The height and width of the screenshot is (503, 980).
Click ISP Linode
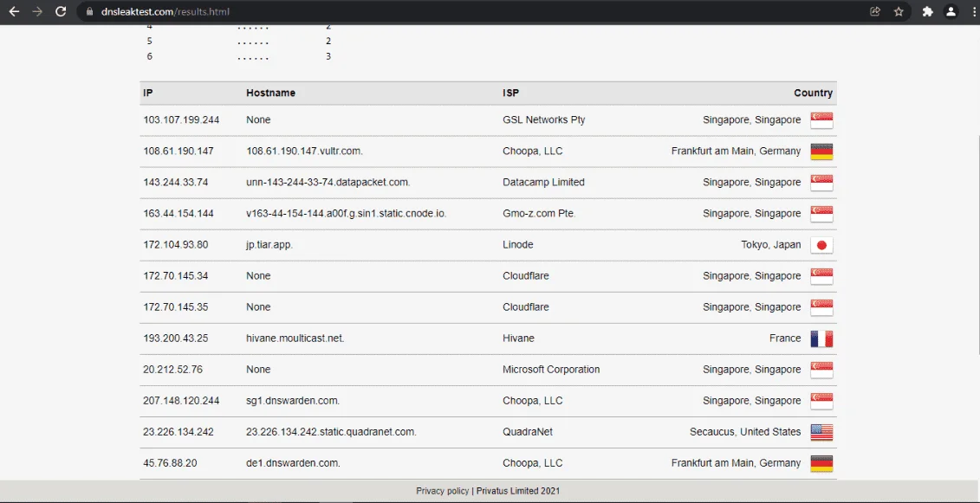[518, 244]
